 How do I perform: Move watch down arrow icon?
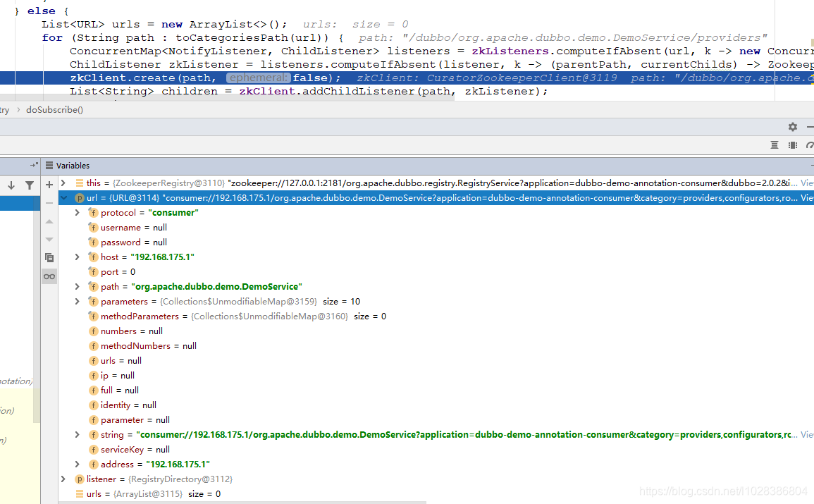(49, 239)
